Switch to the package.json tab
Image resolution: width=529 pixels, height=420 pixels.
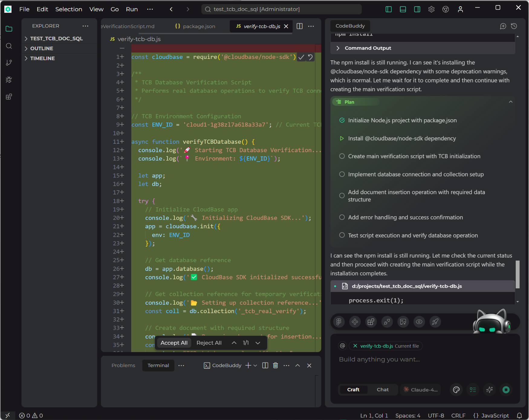(198, 26)
